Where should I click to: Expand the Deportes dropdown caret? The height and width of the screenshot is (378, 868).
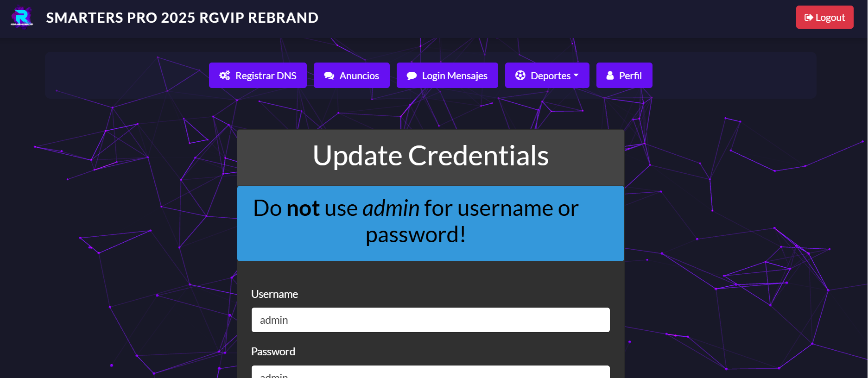point(576,75)
